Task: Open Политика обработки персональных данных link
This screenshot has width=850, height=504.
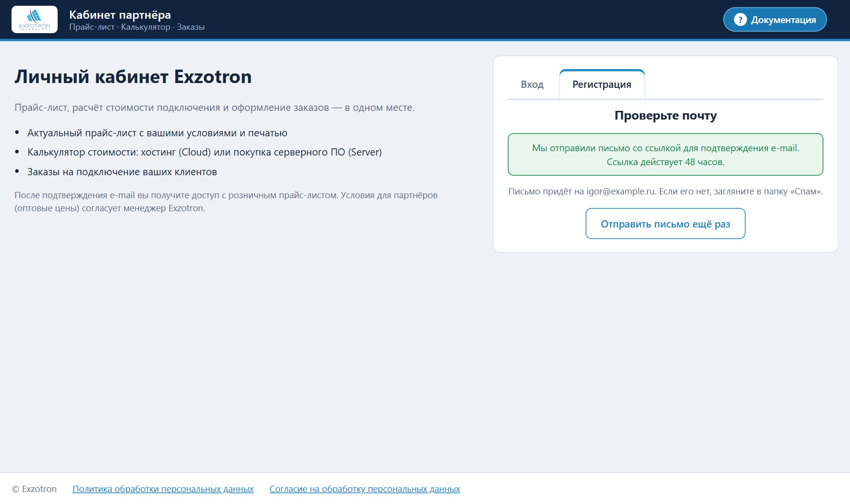Action: point(163,489)
